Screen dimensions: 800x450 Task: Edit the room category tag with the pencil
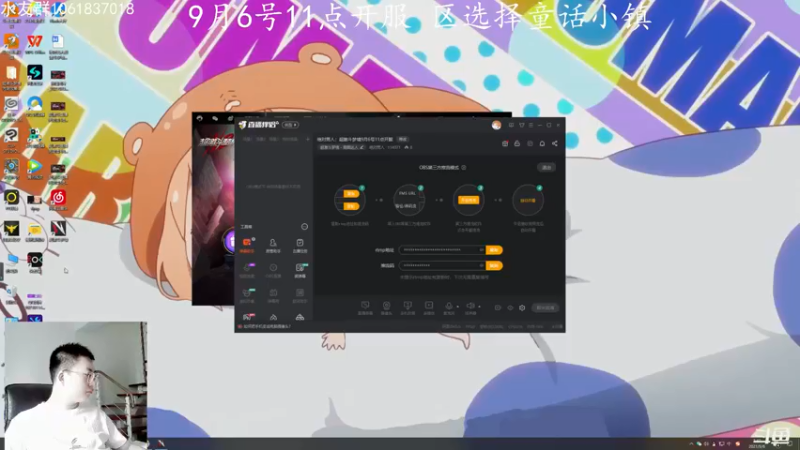[362, 147]
